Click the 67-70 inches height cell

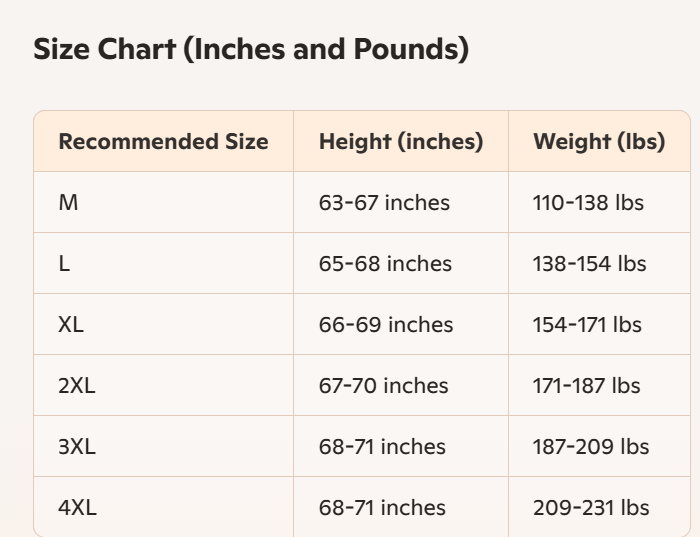pos(384,386)
